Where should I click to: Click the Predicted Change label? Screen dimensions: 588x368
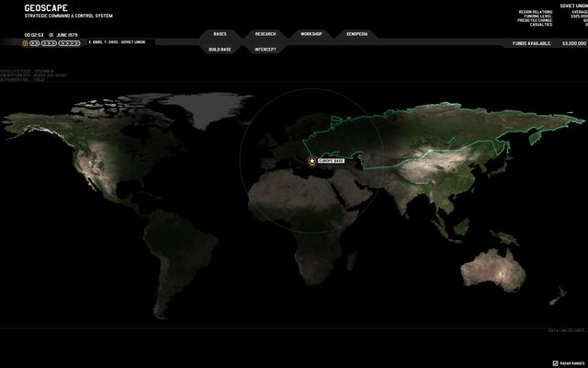click(535, 20)
